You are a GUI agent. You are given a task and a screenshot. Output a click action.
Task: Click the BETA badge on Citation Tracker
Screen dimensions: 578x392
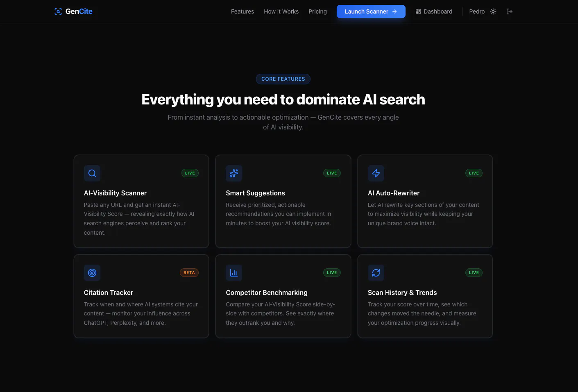(x=189, y=273)
